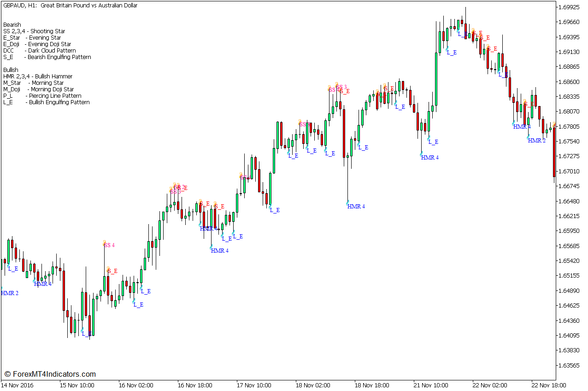588x391 pixels.
Task: Click the GBPAUD, H1 chart title
Action: tap(70, 6)
